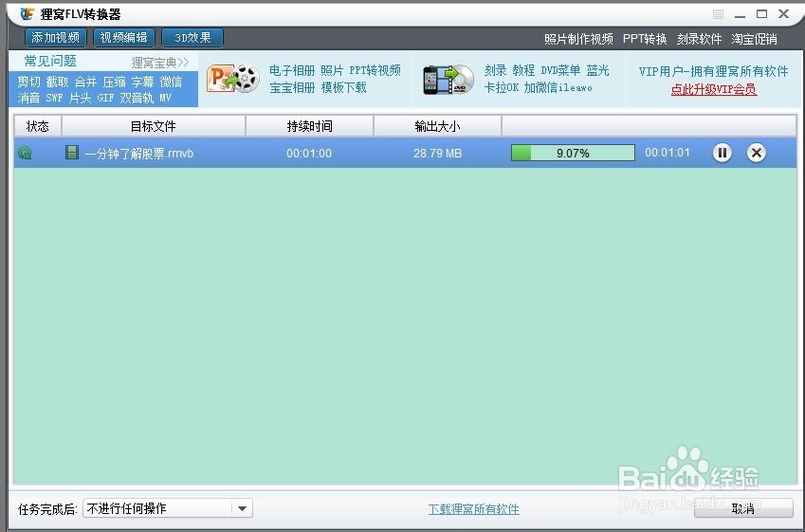
Task: Click 下载狸窝所有软件 link
Action: (474, 509)
